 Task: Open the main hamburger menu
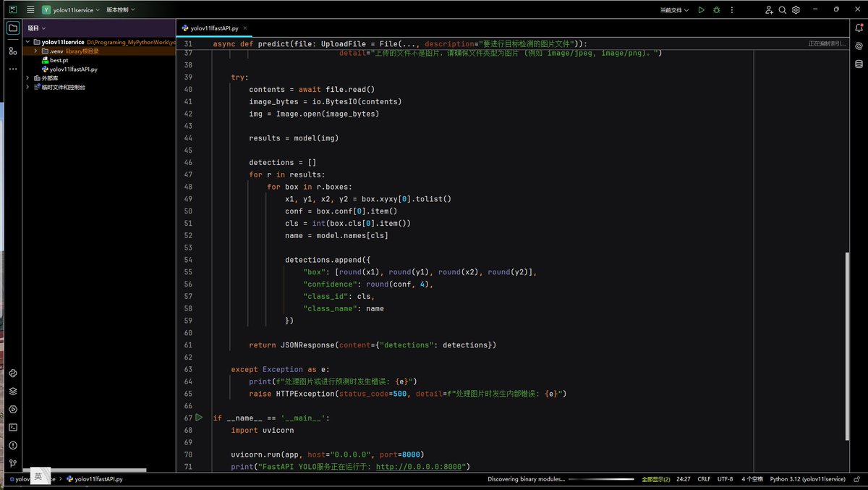(x=30, y=10)
